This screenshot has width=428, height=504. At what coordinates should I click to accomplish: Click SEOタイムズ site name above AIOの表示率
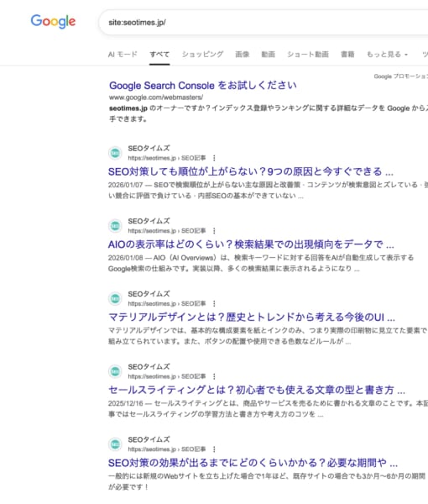(x=149, y=222)
